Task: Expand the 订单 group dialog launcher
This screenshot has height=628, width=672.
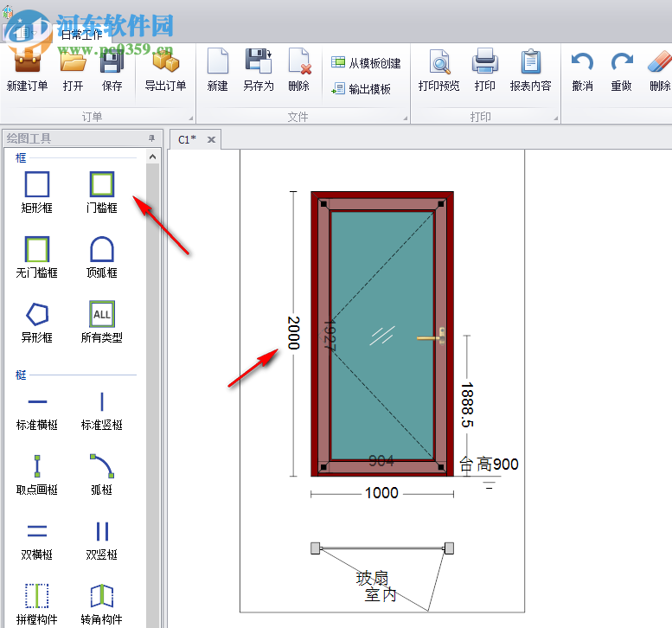Action: tap(191, 119)
